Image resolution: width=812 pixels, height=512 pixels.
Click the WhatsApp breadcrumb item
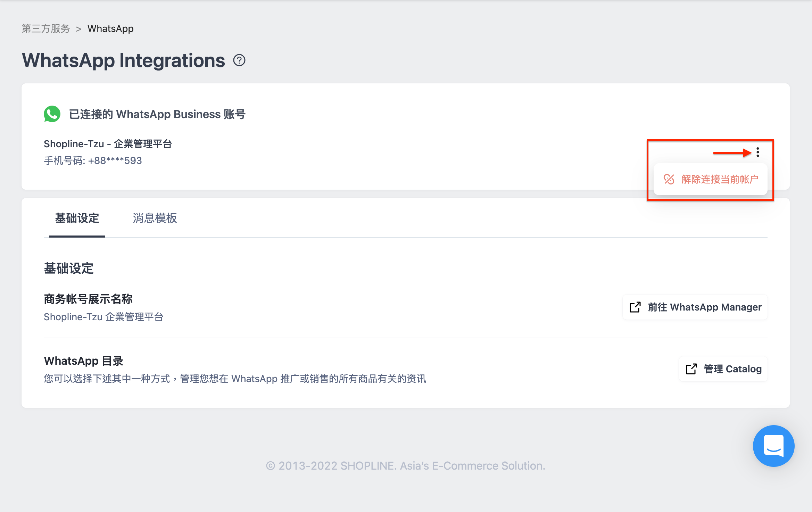110,28
